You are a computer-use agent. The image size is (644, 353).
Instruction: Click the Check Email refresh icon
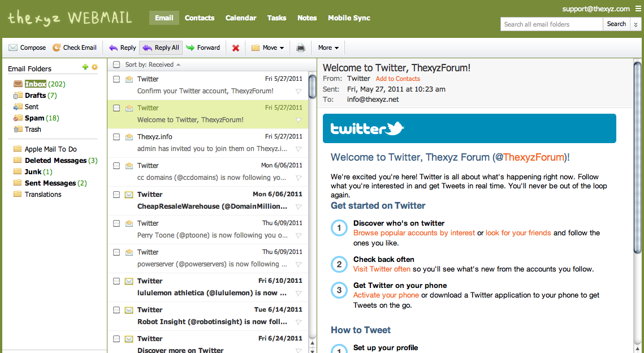point(57,48)
